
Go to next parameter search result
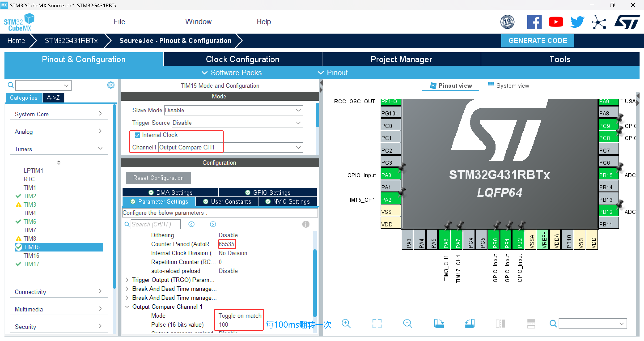(213, 224)
